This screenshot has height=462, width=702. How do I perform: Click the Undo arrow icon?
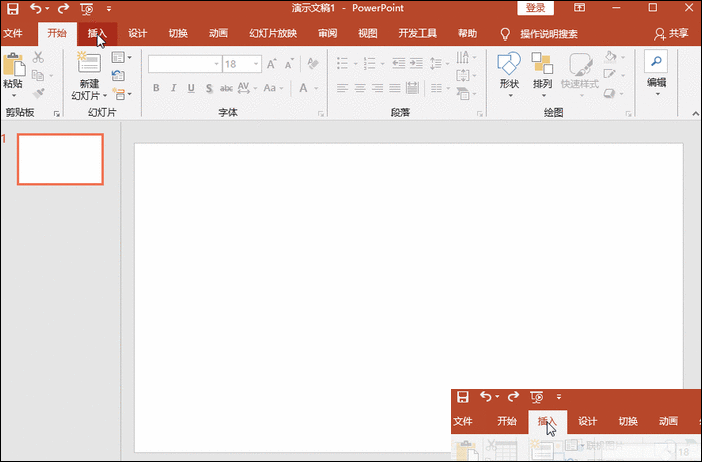35,8
